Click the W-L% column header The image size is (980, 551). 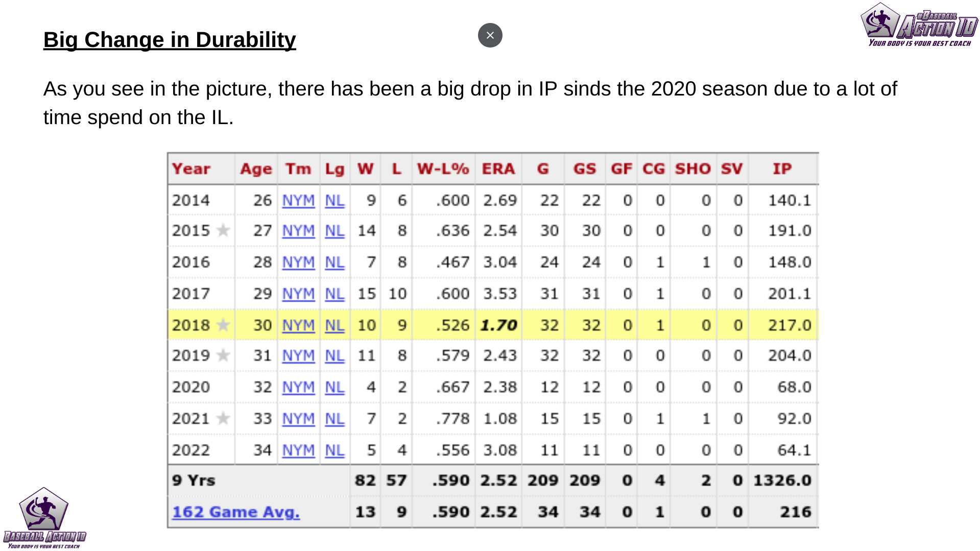pyautogui.click(x=443, y=169)
